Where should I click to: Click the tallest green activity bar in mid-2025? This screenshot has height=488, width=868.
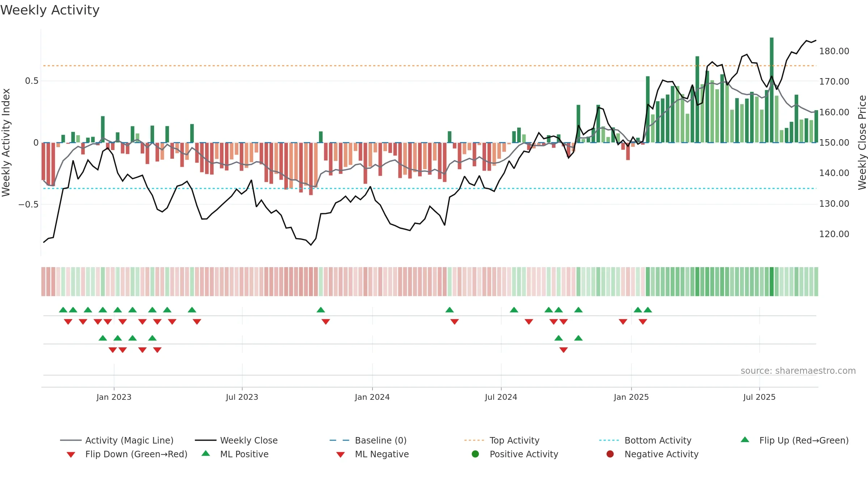[x=772, y=90]
